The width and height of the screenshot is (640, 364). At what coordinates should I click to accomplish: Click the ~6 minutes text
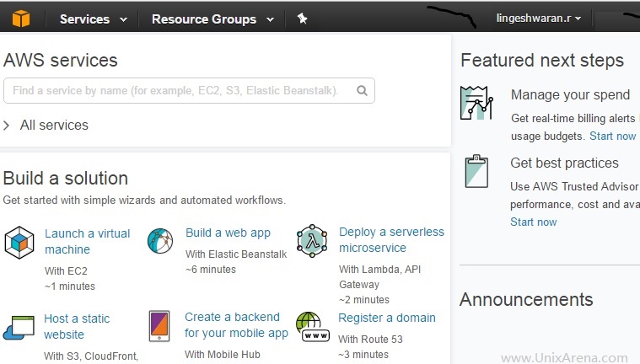211,270
